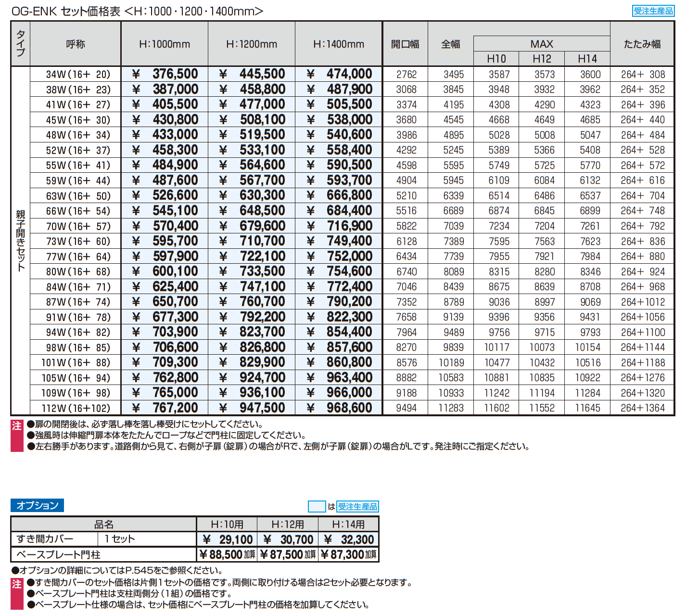Click the price ¥505,500
Screen dimensions: 686x616
pyautogui.click(x=339, y=104)
